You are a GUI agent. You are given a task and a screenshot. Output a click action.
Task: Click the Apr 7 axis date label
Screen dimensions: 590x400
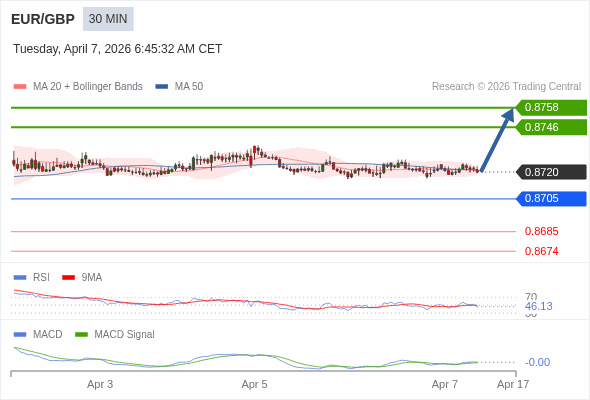click(445, 385)
